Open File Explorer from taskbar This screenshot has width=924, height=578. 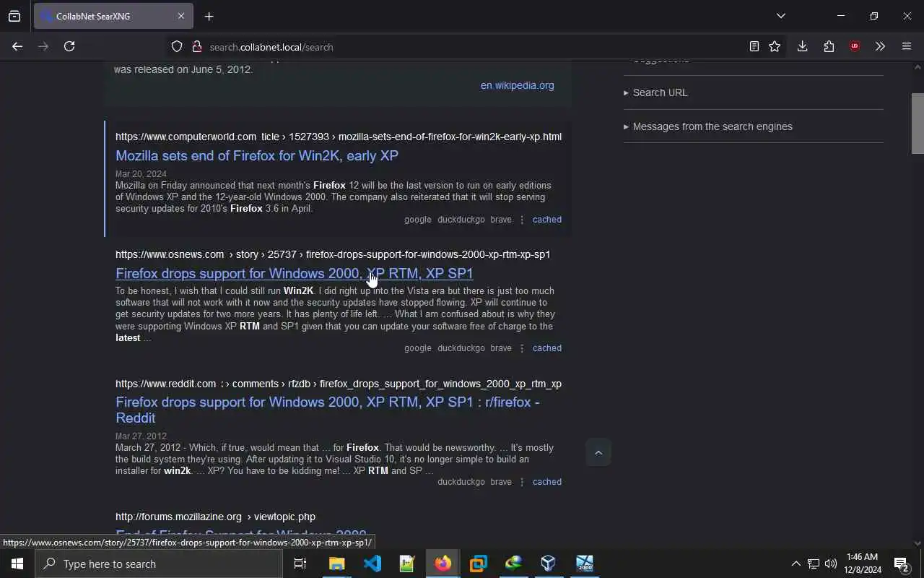(337, 564)
